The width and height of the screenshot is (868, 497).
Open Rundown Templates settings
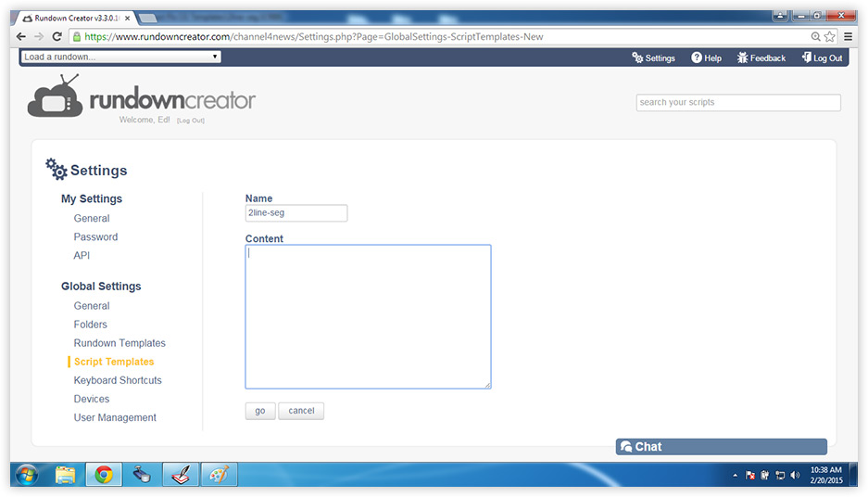(x=120, y=343)
